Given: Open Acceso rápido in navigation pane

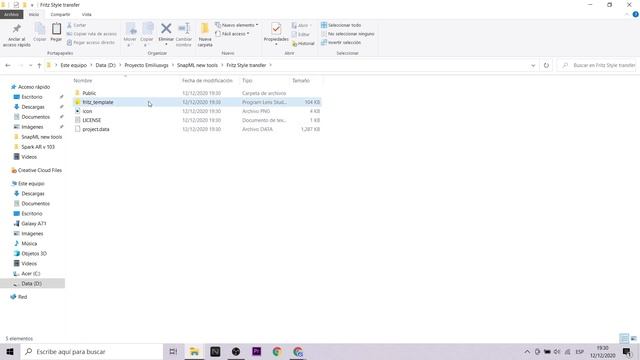Looking at the screenshot, I should 34,87.
